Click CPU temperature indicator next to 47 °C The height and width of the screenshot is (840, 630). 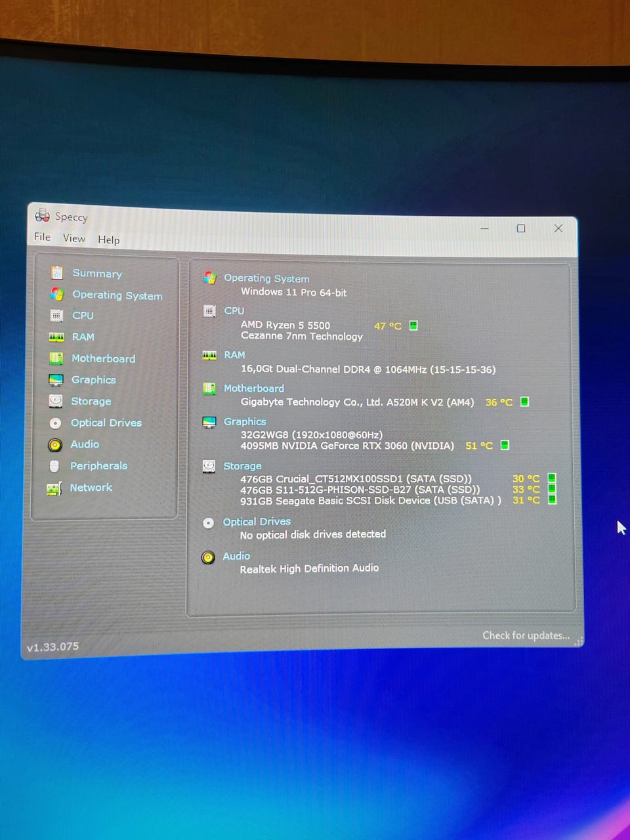coord(413,325)
